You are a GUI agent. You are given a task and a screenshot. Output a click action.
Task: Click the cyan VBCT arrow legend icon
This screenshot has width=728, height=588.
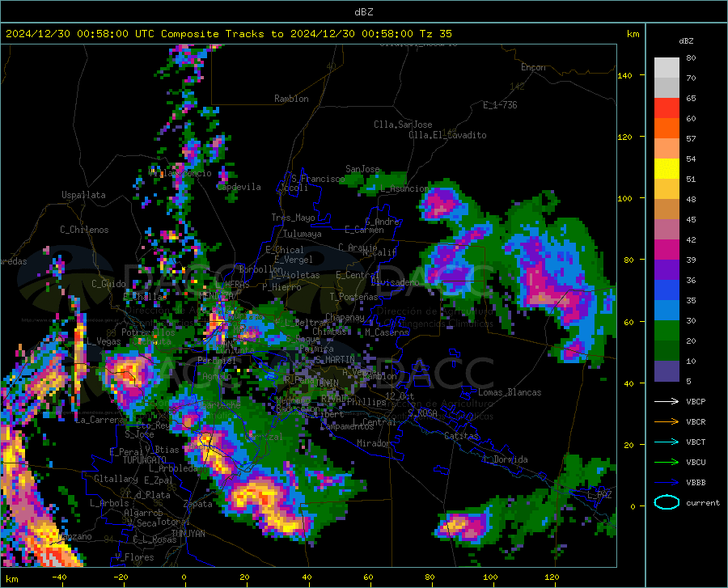(667, 442)
